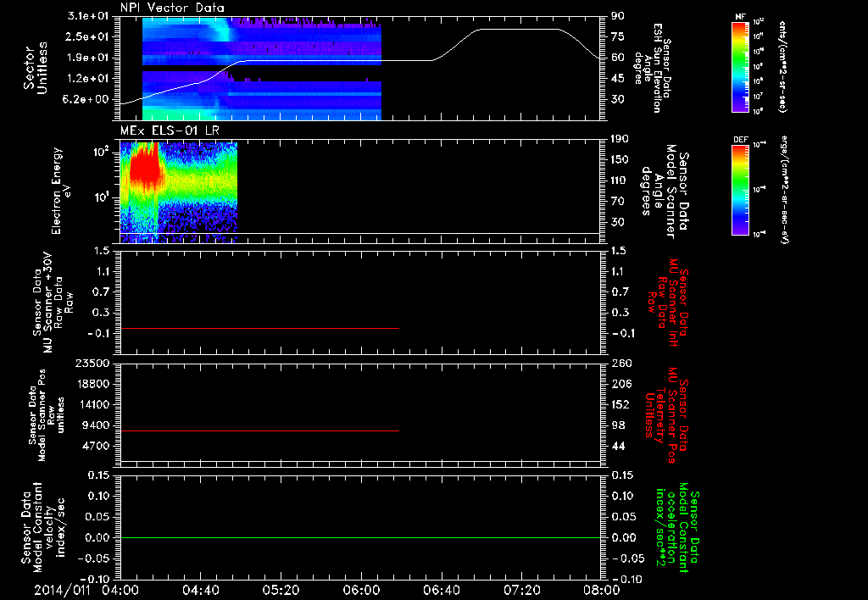This screenshot has height=600, width=868.
Task: Click the 'cnts/(cm**2-sr-sec)' units label
Action: click(x=782, y=66)
